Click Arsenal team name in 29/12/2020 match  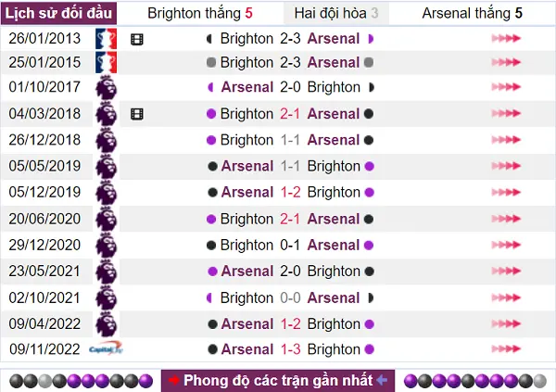pyautogui.click(x=334, y=246)
